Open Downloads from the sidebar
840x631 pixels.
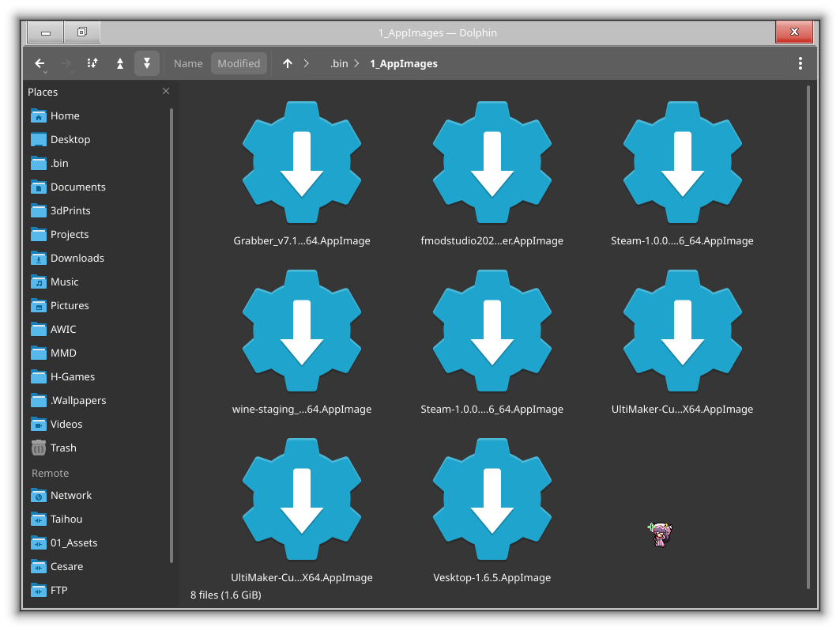[100, 258]
